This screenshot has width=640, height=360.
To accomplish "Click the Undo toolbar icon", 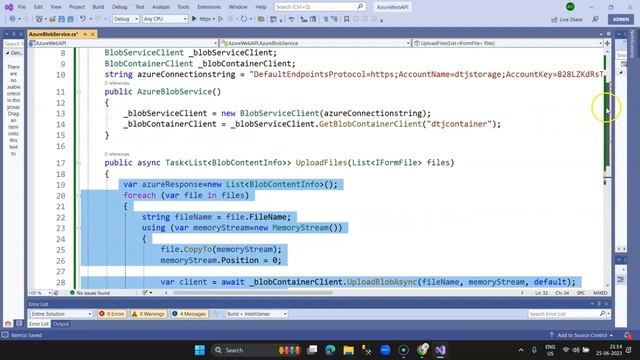I will point(83,19).
